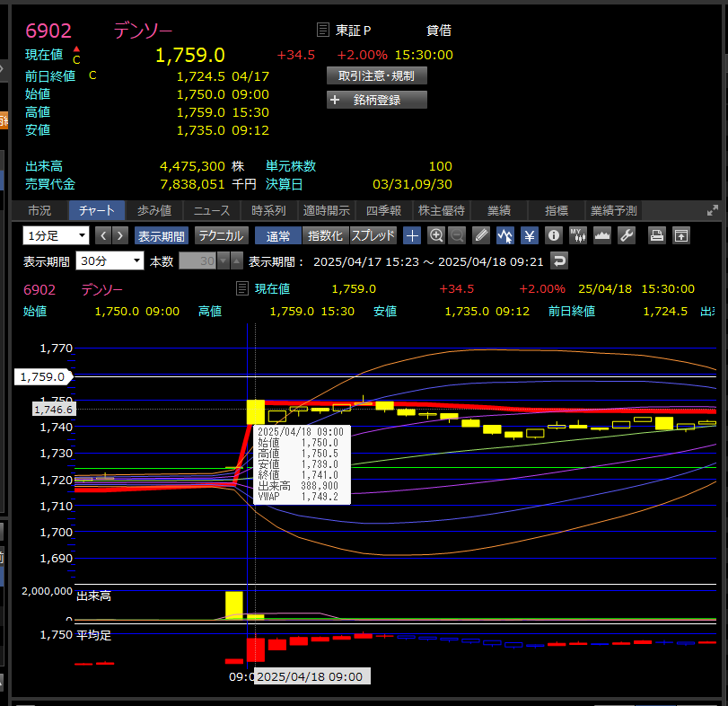
Task: Toggle the chart cursor tracking icon
Action: pyautogui.click(x=505, y=236)
